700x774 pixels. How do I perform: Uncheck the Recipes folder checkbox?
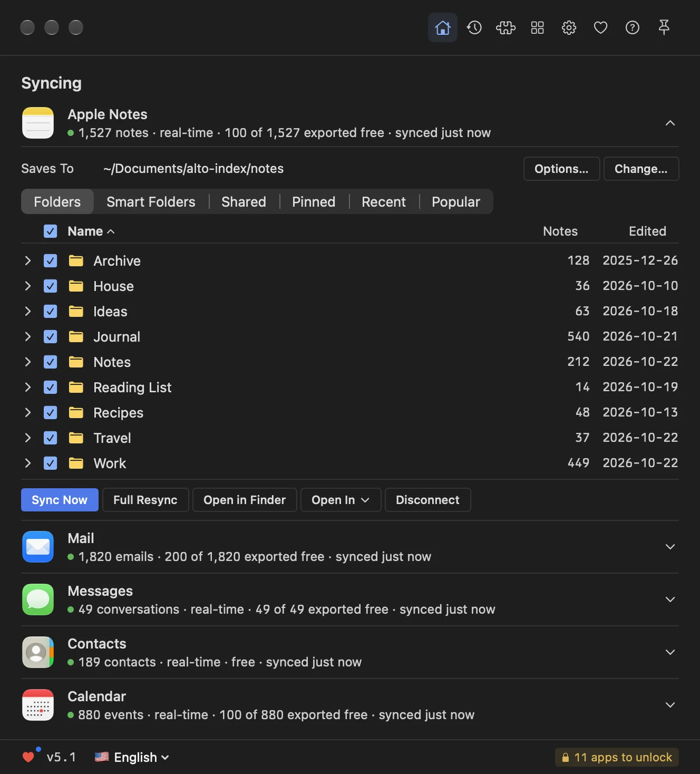[x=50, y=412]
